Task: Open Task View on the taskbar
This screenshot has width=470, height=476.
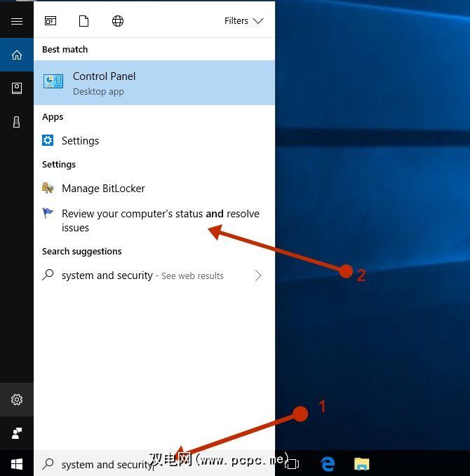Action: click(x=293, y=464)
